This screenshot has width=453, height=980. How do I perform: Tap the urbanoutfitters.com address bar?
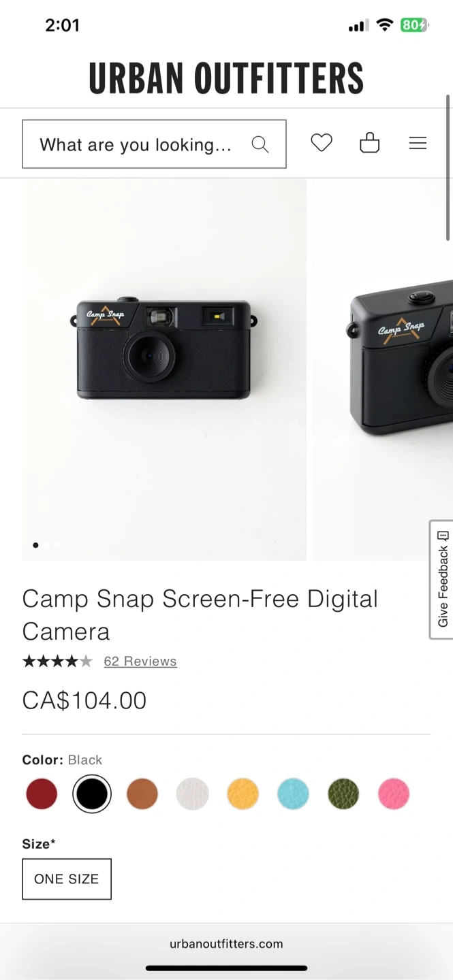[x=226, y=943]
